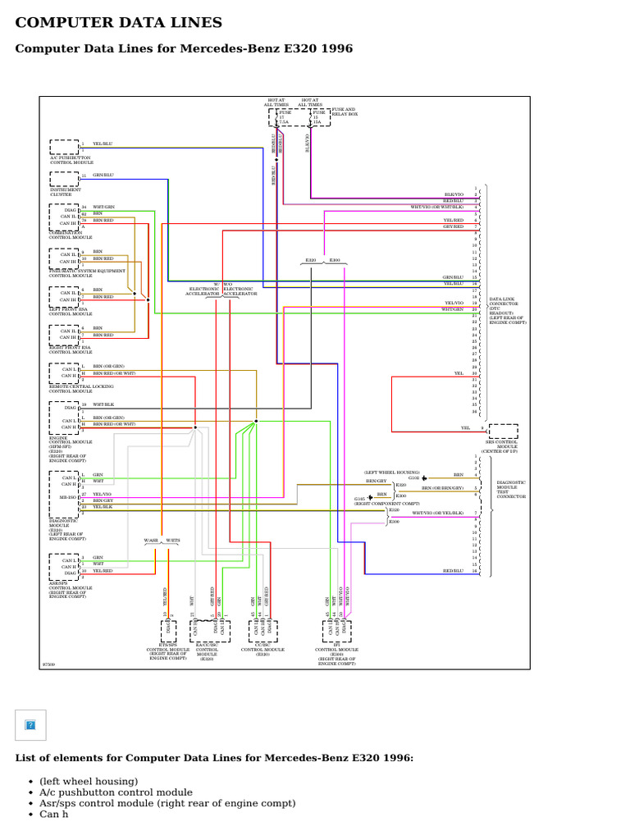The width and height of the screenshot is (630, 840).
Task: Click the "DIAGNOSTIC MODULE TEST CONNECTOR" label
Action: tap(511, 490)
